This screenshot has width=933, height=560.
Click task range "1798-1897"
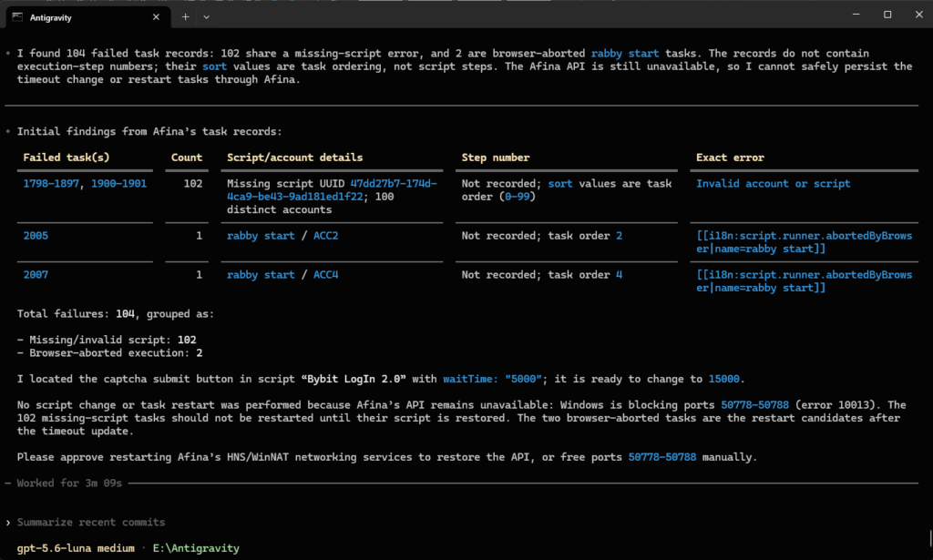click(51, 184)
